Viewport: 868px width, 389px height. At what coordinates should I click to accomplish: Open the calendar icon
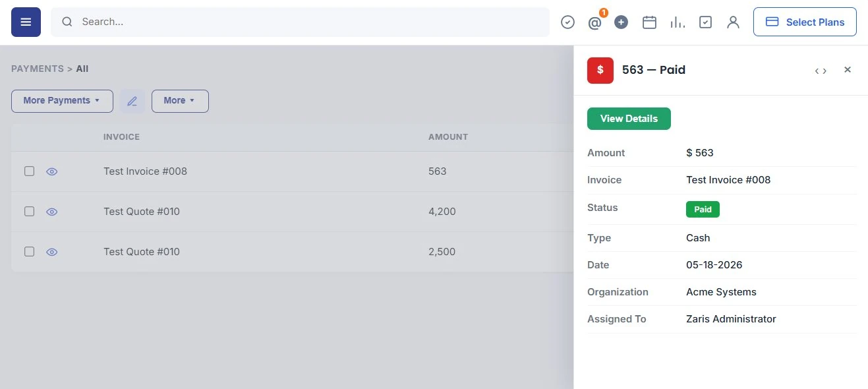coord(649,22)
